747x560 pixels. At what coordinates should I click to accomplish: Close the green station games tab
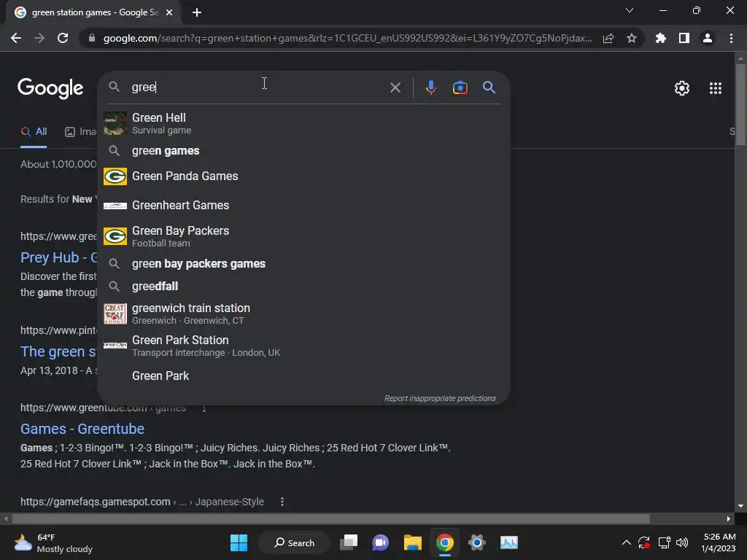[169, 12]
